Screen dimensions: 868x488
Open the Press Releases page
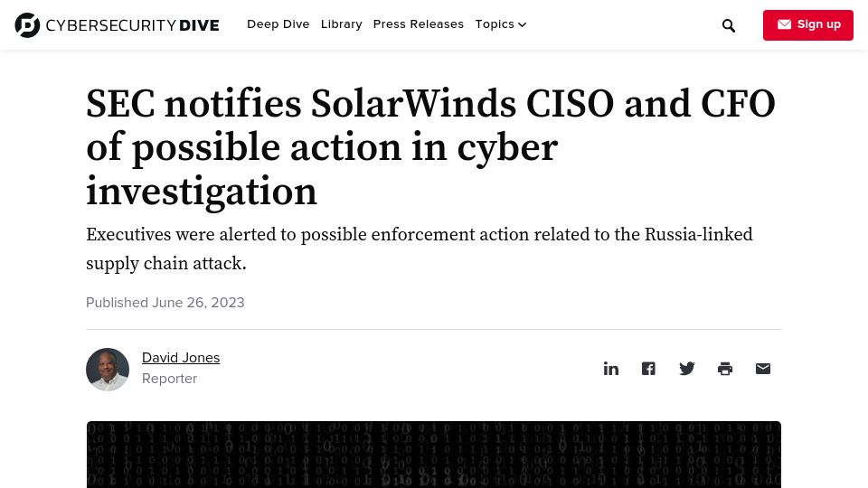pyautogui.click(x=419, y=24)
